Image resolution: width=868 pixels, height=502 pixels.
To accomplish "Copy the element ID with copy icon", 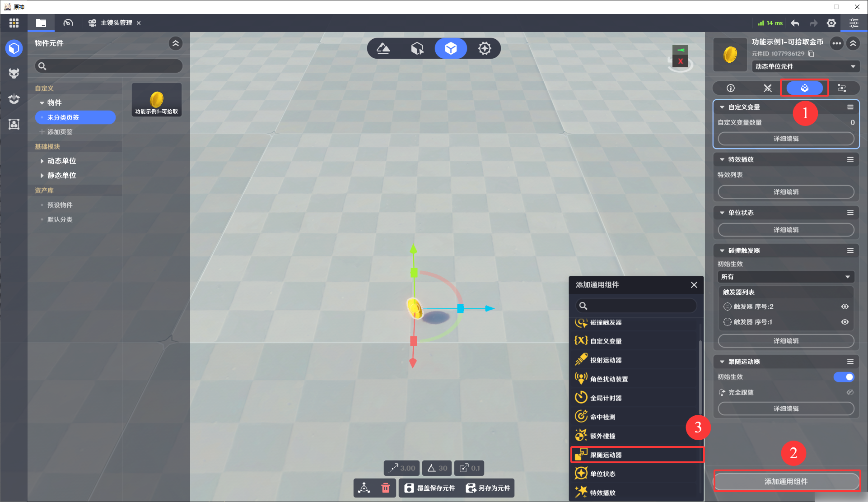I will pos(812,54).
